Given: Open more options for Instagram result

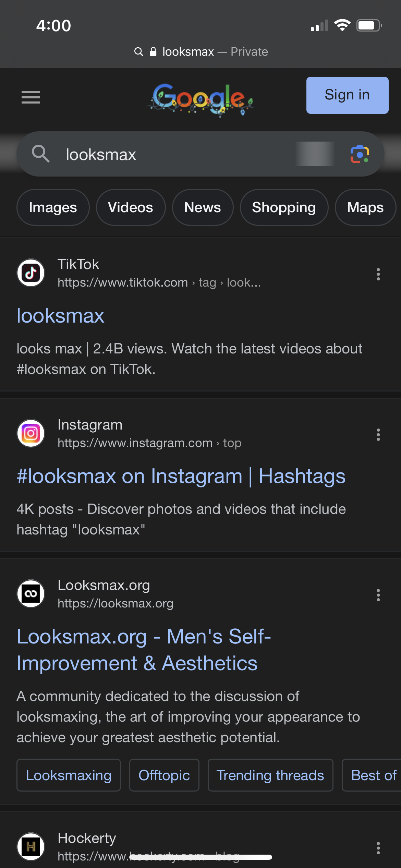Looking at the screenshot, I should 378,435.
